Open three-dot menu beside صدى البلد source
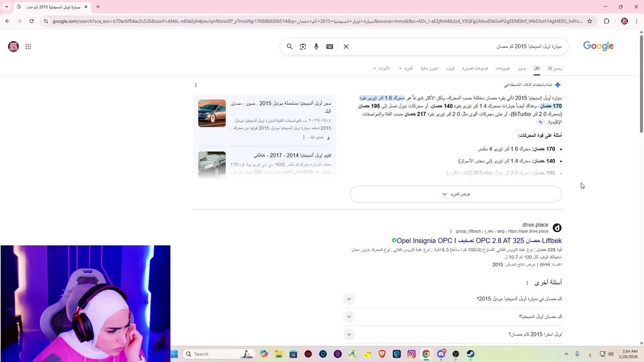The image size is (644, 362). [x=303, y=137]
